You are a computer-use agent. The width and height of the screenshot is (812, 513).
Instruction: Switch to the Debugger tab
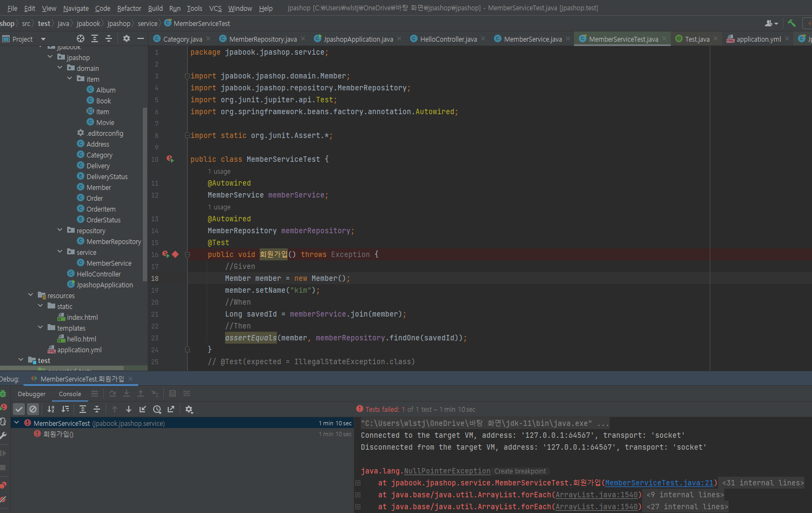[x=31, y=394]
